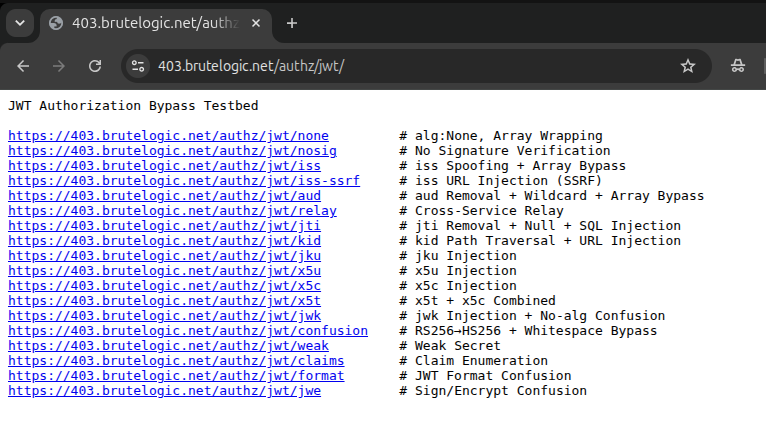Open the jwt/x5u link
Screen dimensions: 766x422
point(165,271)
